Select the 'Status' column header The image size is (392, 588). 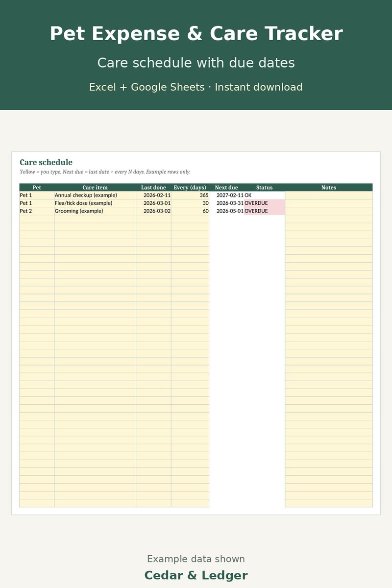click(x=264, y=187)
